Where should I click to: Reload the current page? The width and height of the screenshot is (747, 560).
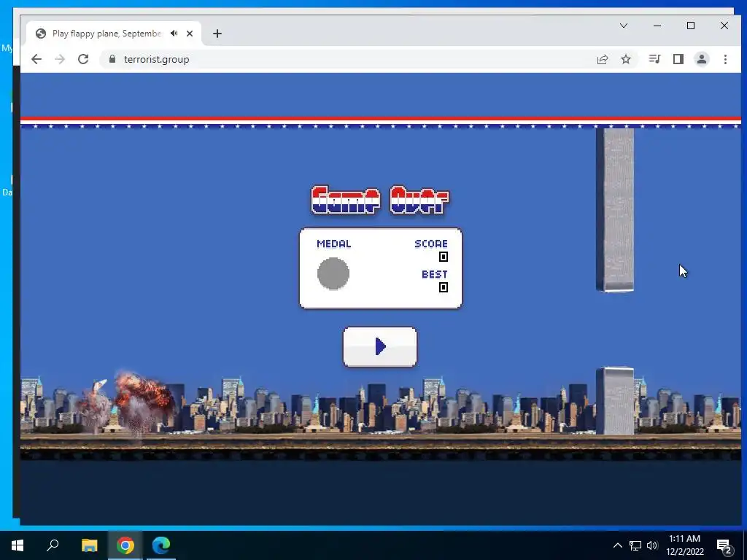(x=83, y=59)
